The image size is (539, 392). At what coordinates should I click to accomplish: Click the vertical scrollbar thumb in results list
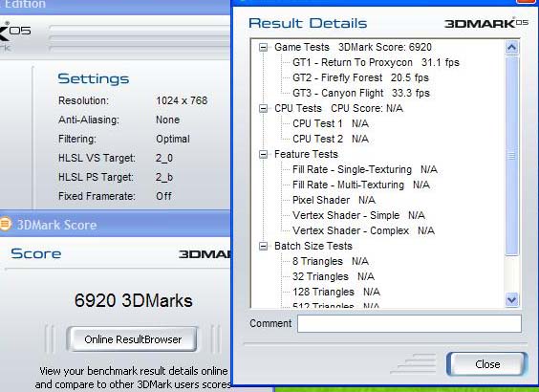[512, 156]
